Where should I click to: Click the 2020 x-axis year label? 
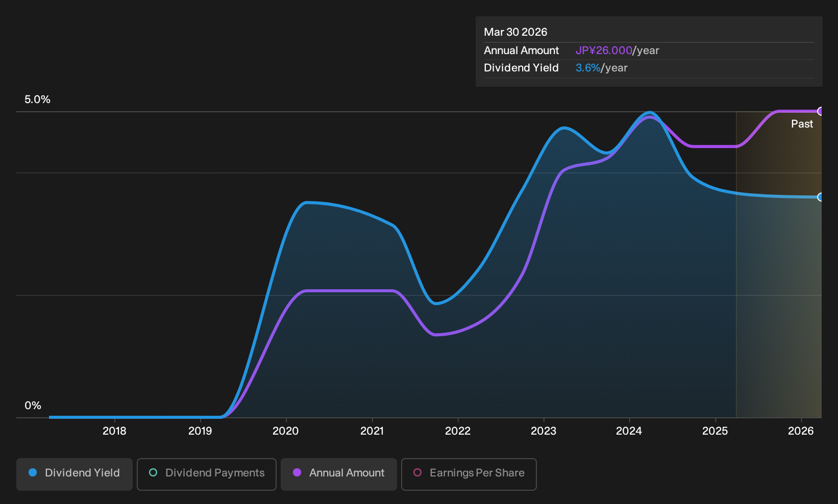pos(286,431)
